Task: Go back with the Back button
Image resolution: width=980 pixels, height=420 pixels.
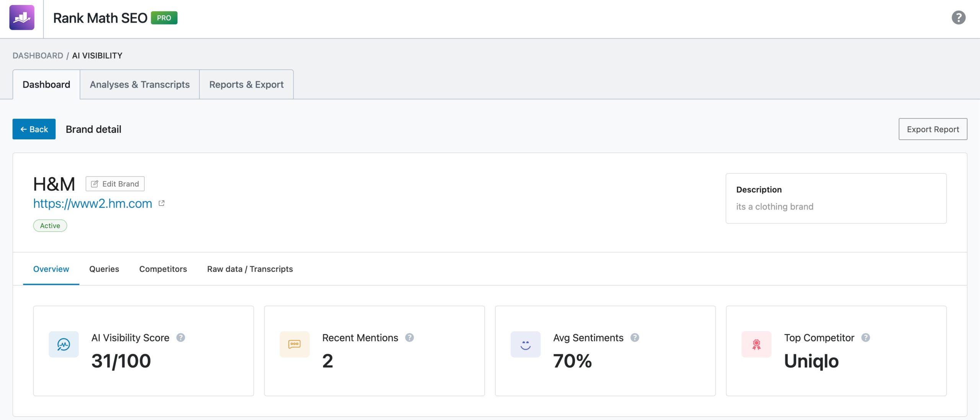Action: (x=34, y=129)
